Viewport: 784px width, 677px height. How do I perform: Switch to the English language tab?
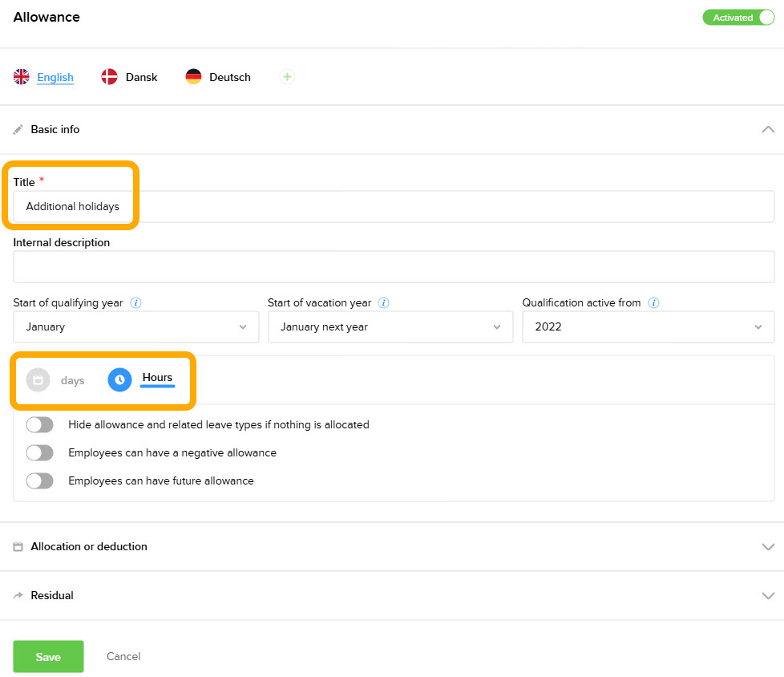tap(55, 78)
